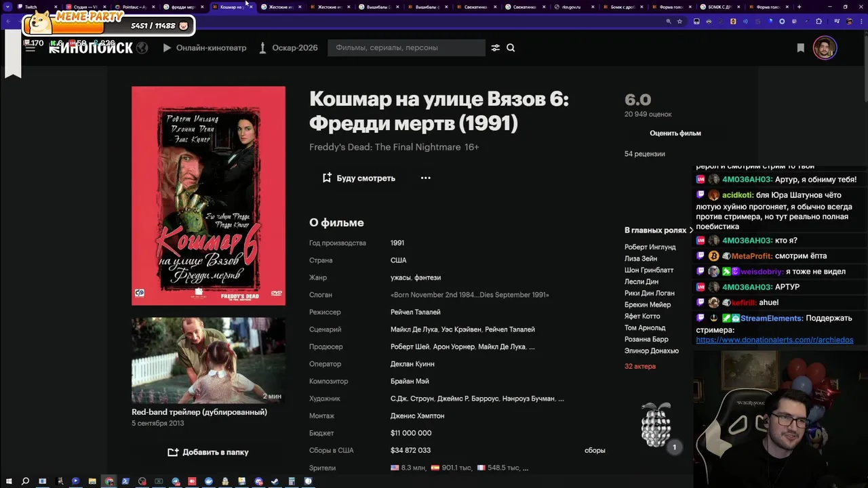Screen dimensions: 868x488
Task: Open the user profile avatar
Action: 825,47
